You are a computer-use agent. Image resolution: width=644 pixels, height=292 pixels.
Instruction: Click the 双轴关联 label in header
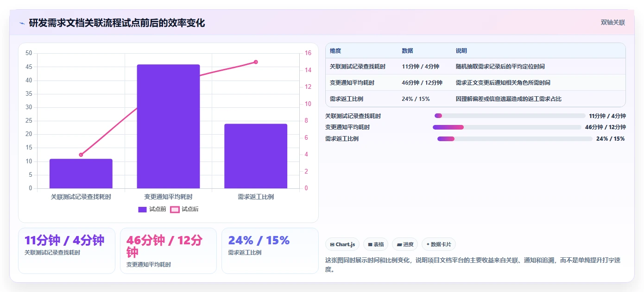pos(613,23)
